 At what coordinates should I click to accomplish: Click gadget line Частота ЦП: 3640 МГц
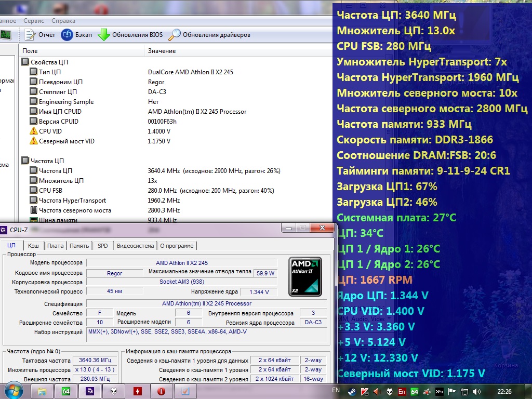pyautogui.click(x=396, y=15)
